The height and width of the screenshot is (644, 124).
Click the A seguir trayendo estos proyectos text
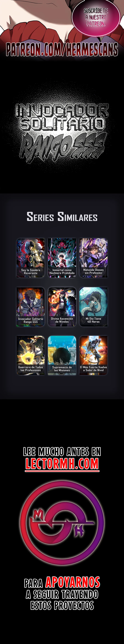(x=62, y=599)
